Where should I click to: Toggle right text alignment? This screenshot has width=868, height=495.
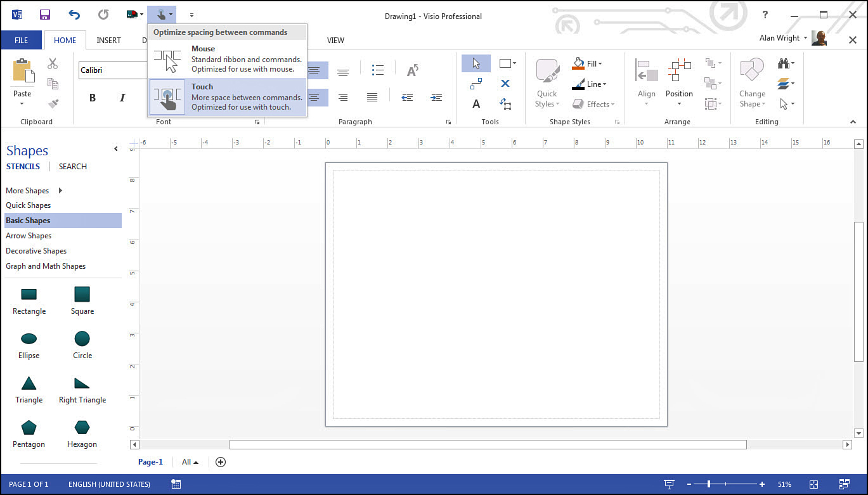pos(343,98)
